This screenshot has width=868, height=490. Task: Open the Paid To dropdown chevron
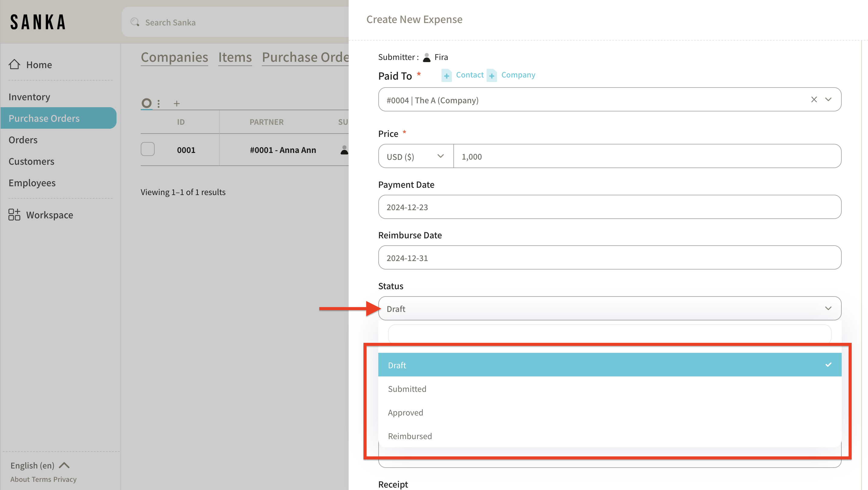point(828,99)
